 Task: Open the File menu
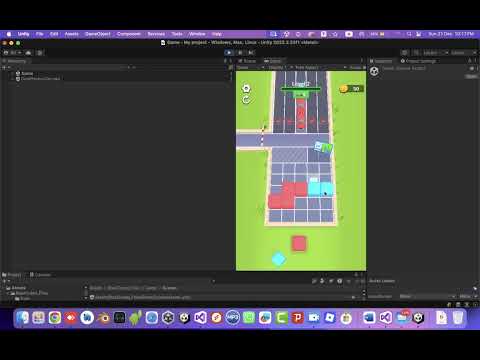click(x=39, y=34)
